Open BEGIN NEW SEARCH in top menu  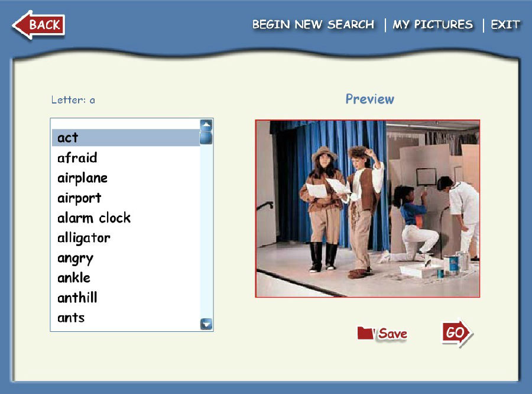tap(313, 25)
